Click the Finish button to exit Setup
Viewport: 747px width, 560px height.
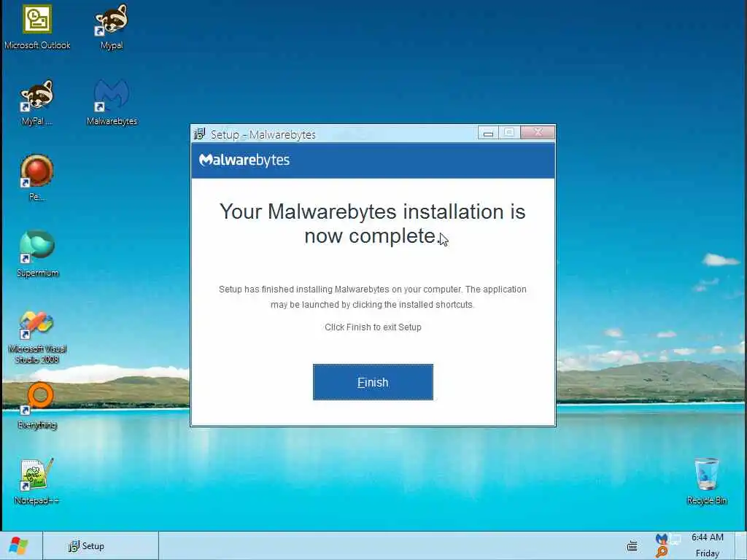[373, 382]
